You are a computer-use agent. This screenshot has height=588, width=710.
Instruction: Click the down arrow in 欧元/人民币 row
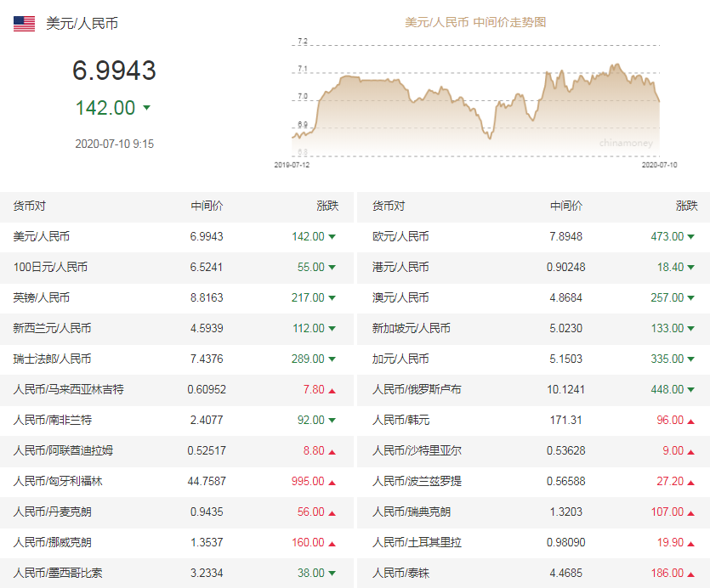690,237
